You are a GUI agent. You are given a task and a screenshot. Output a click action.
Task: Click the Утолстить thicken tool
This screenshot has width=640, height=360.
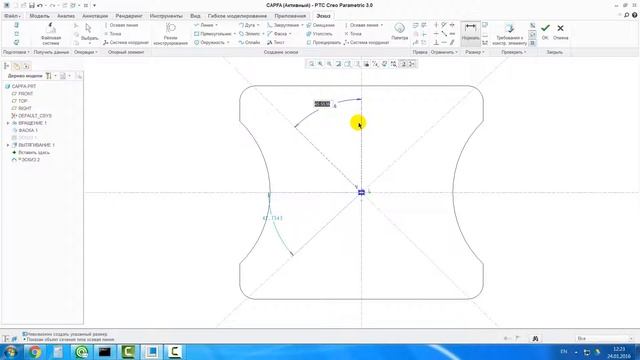point(319,34)
